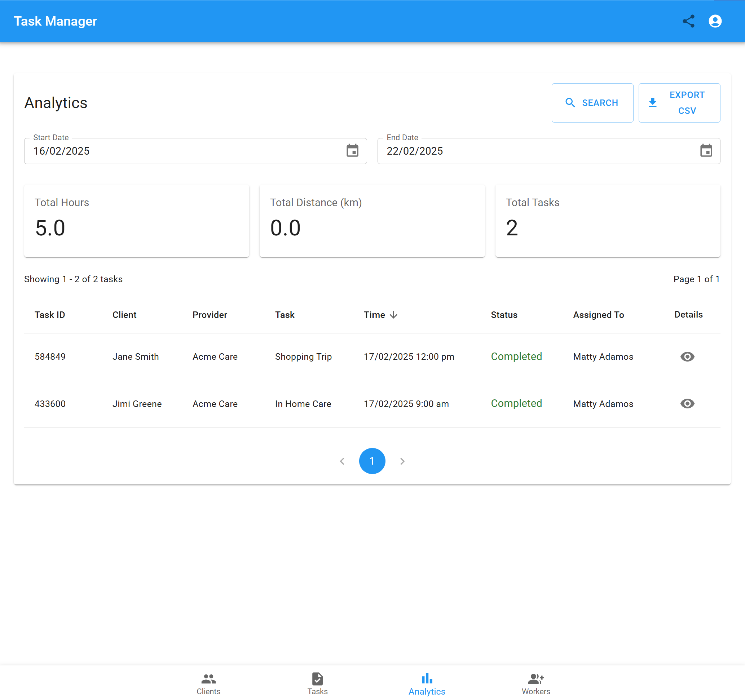Screen dimensions: 745x700
Task: View details for task 584849
Action: (687, 356)
